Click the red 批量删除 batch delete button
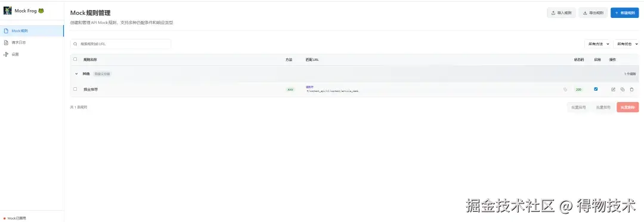Image resolution: width=644 pixels, height=222 pixels. coord(627,107)
